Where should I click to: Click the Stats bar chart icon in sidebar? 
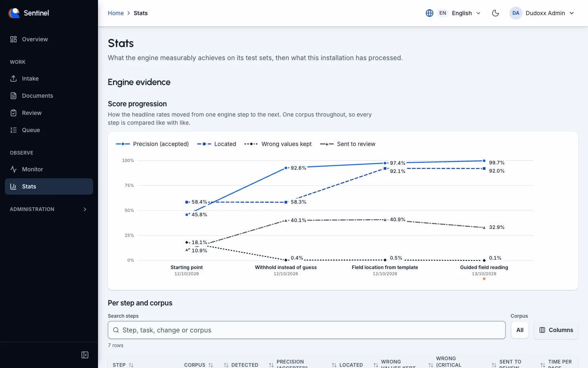(13, 186)
